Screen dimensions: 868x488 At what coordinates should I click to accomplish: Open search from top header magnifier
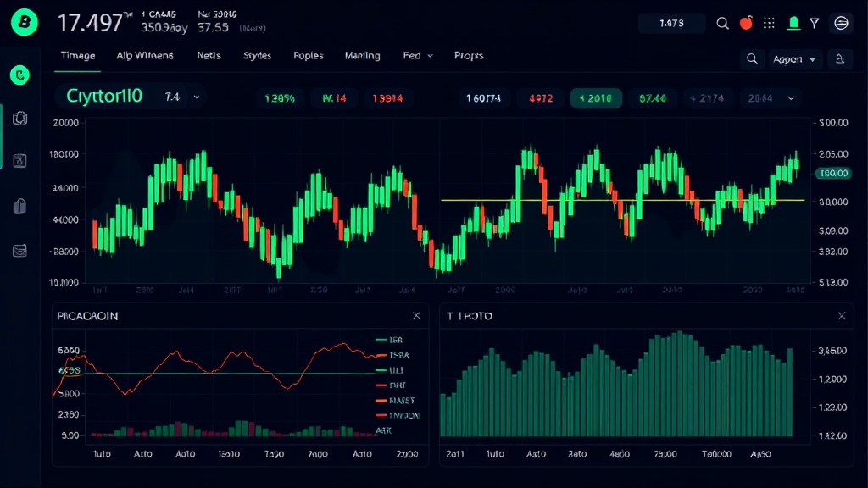pos(722,23)
